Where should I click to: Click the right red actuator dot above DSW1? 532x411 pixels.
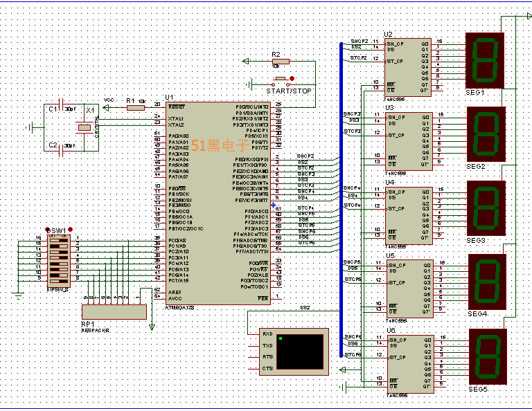coord(70,230)
